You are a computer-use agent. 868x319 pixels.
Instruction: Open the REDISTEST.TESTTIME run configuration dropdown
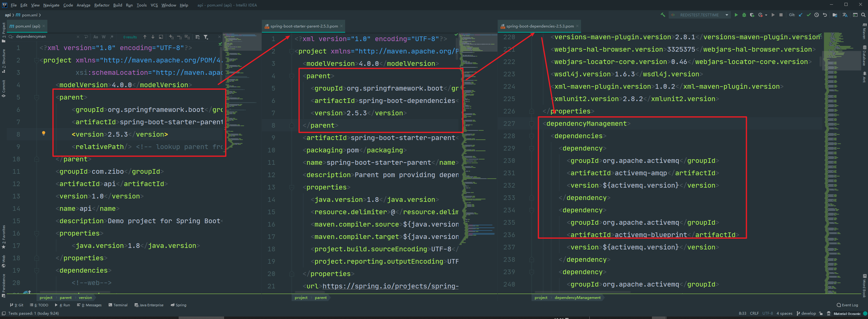[x=727, y=15]
